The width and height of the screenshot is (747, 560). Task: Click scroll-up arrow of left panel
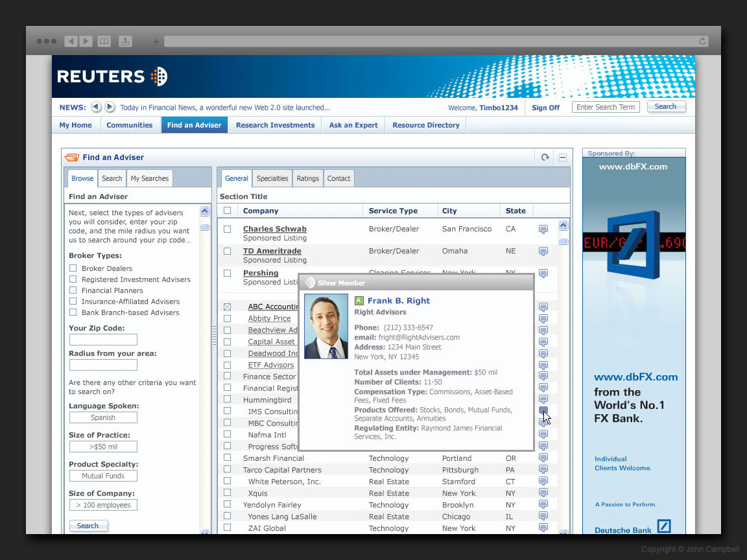[x=205, y=211]
